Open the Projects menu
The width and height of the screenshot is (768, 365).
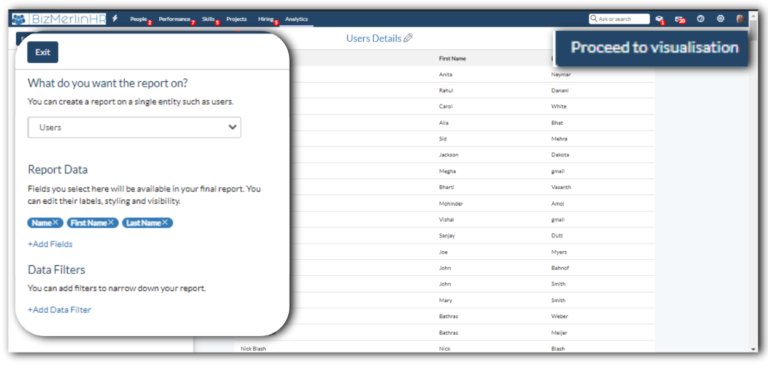237,19
